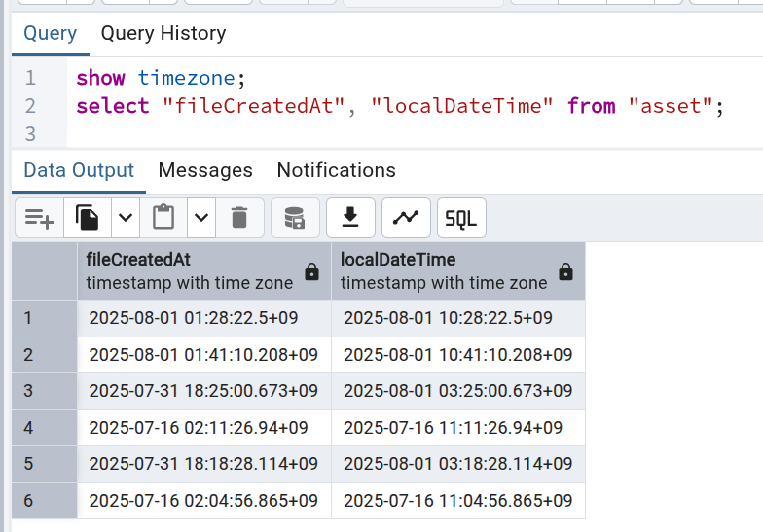Screen dimensions: 763x532
Task: Download results as CSV file
Action: point(350,219)
